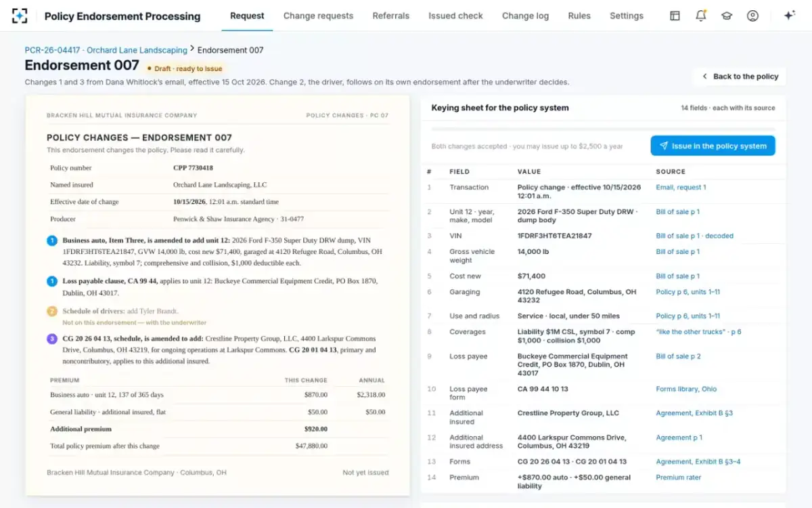This screenshot has height=508, width=812.
Task: Click the Draft · ready to issue status badge
Action: click(183, 68)
